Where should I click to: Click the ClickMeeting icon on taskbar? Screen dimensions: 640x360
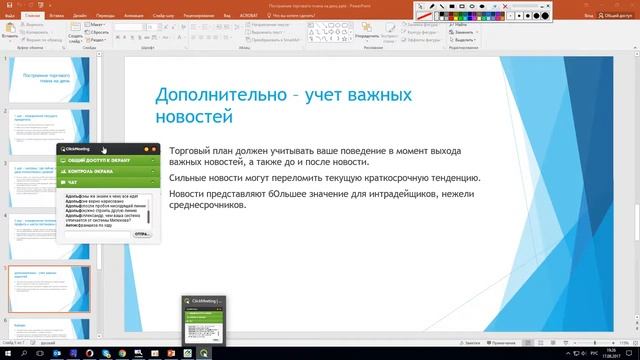click(204, 353)
